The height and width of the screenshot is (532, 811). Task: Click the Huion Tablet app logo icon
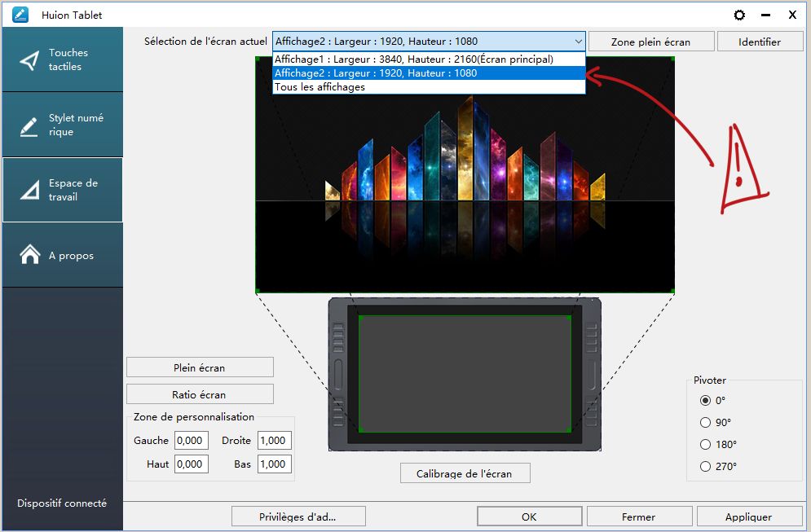click(20, 15)
